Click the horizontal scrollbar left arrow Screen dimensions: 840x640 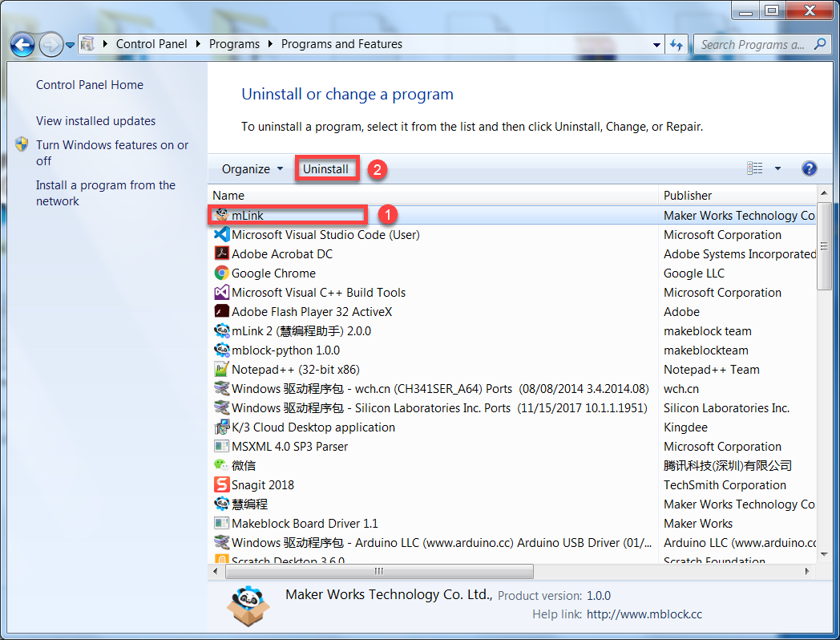pos(216,571)
